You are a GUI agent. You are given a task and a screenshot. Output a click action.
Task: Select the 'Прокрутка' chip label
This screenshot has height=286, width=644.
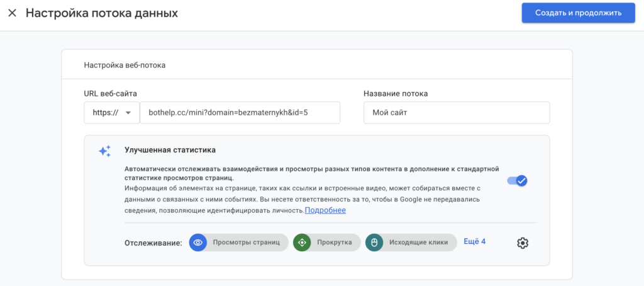click(334, 243)
